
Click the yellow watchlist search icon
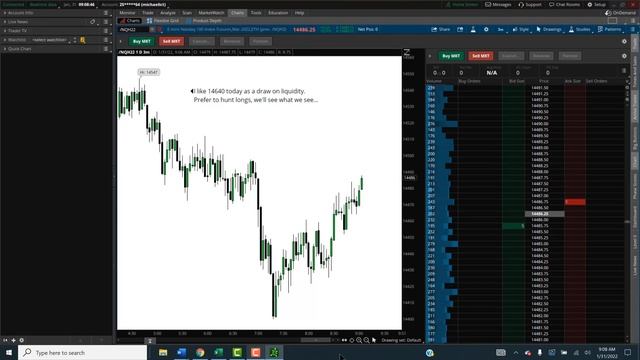coord(83,40)
